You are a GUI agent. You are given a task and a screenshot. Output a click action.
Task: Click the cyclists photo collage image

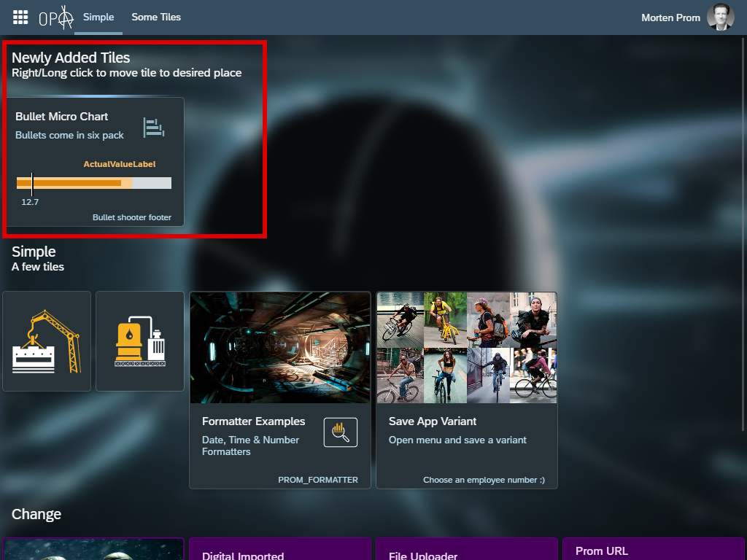466,348
